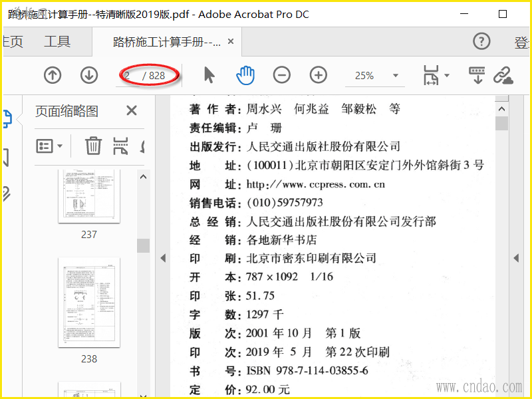Click the 1297 千 word count text
This screenshot has height=399, width=532.
[x=264, y=315]
